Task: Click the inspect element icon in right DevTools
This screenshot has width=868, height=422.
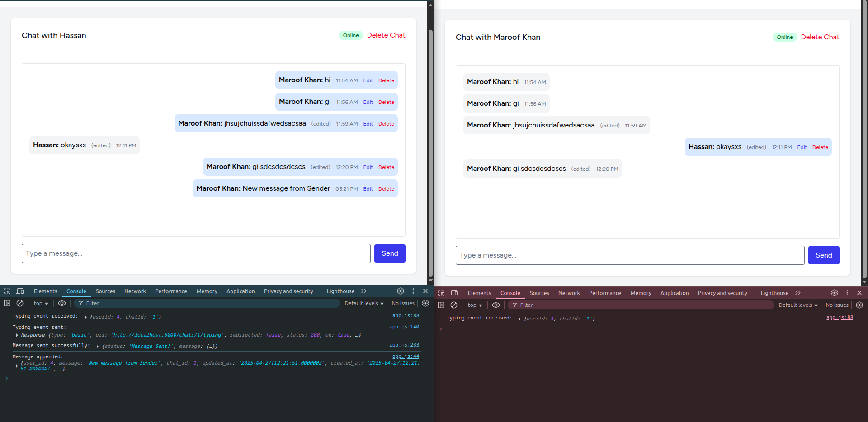Action: pyautogui.click(x=441, y=293)
